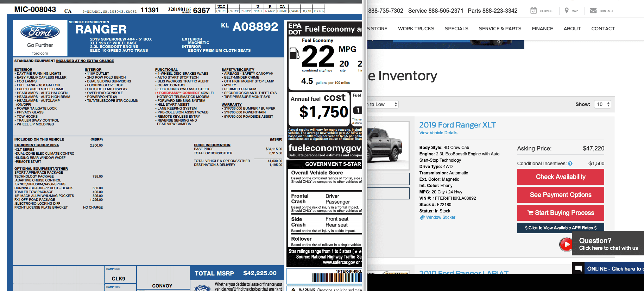Viewport: 644px width, 291px height.
Task: Open SERVICE & PARTS in the navigation menu
Action: 500,29
